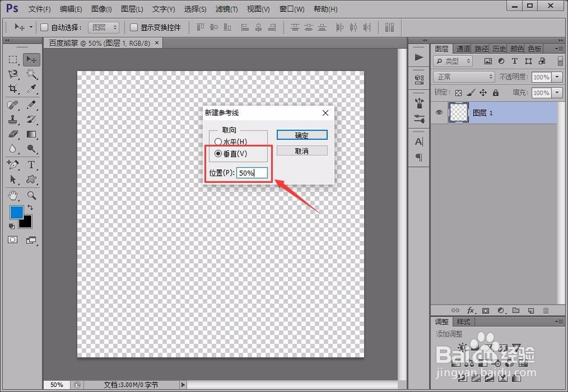Viewport: 568px width, 392px height.
Task: Open the 图像(I) menu
Action: point(102,9)
